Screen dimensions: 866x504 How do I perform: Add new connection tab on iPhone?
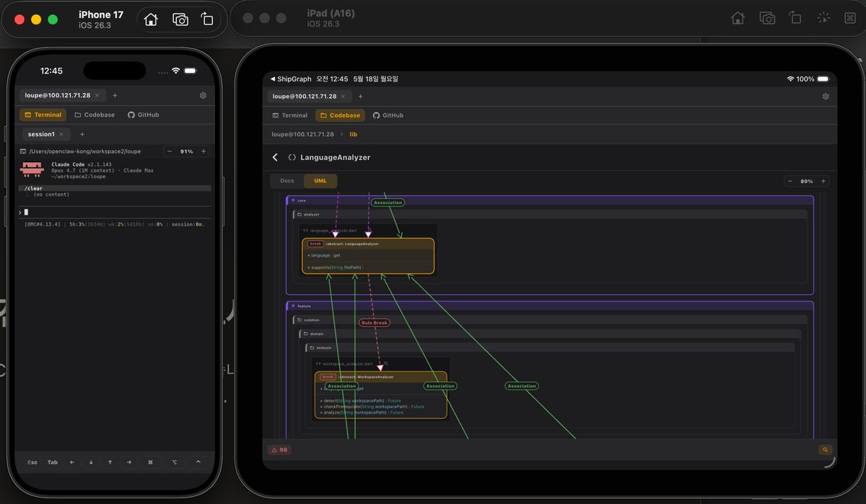pos(115,95)
